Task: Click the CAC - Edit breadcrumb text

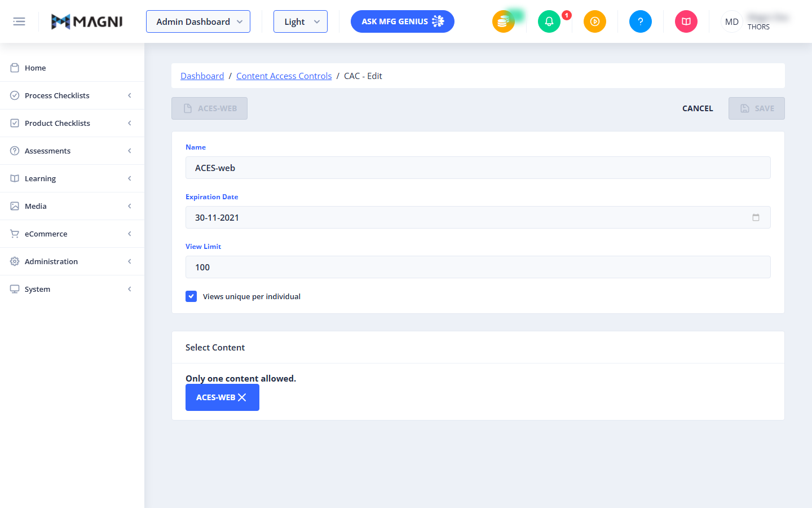Action: tap(363, 76)
